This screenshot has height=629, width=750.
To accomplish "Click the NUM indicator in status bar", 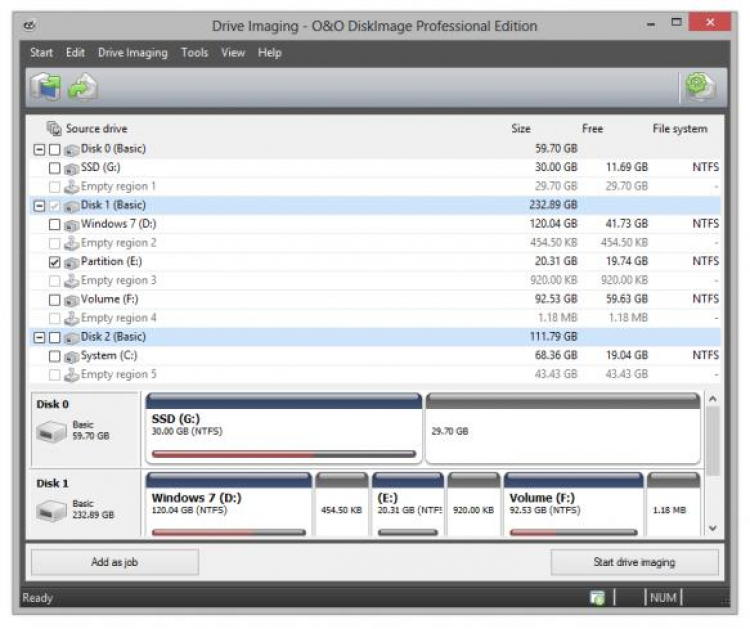I will pyautogui.click(x=663, y=597).
